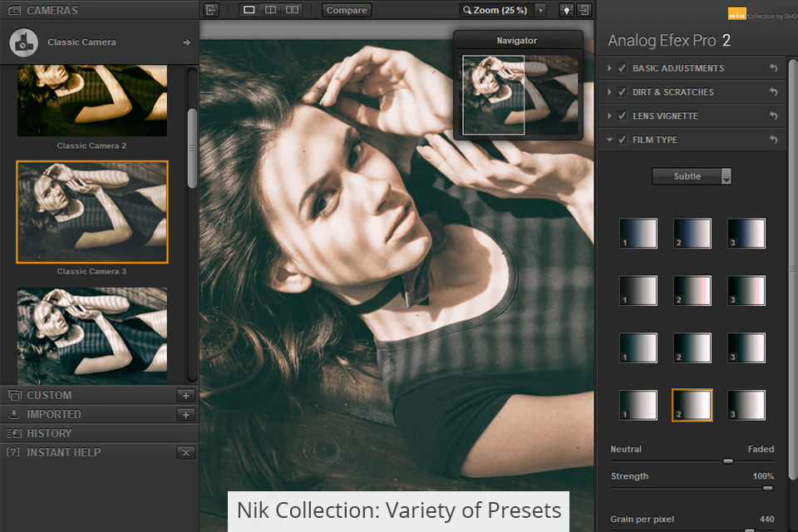
Task: Import a preset with the plus icon
Action: 185,415
